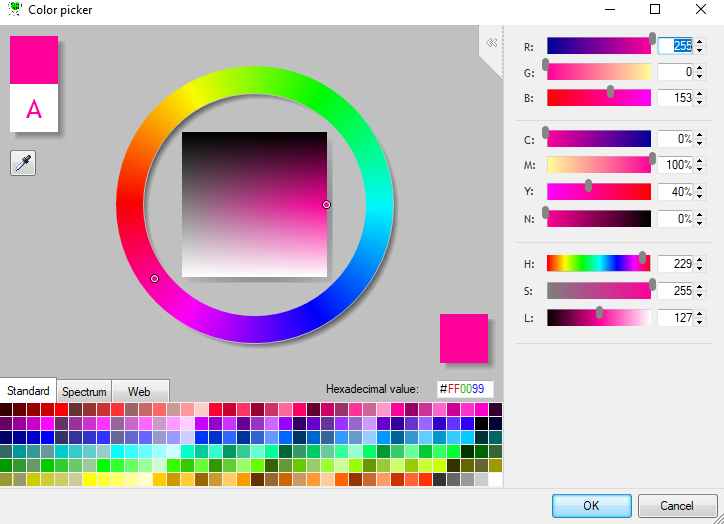
Task: Select the eyedropper color picker tool
Action: pyautogui.click(x=23, y=163)
